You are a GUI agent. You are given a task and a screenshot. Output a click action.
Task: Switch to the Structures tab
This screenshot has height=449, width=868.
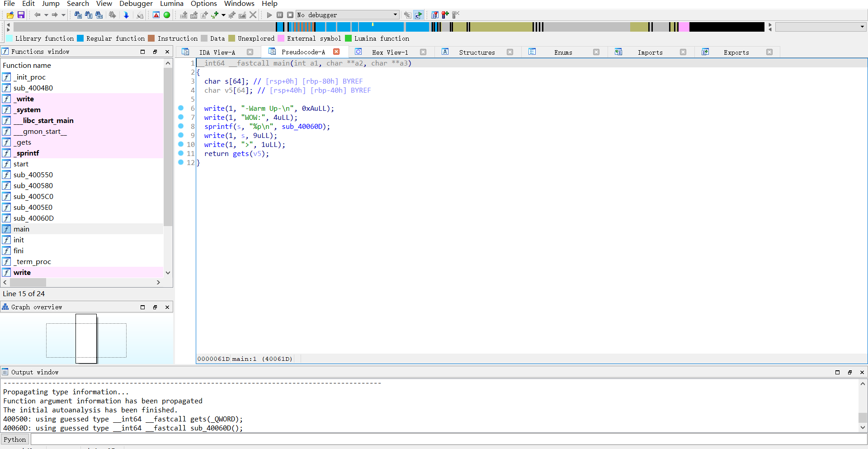(477, 52)
